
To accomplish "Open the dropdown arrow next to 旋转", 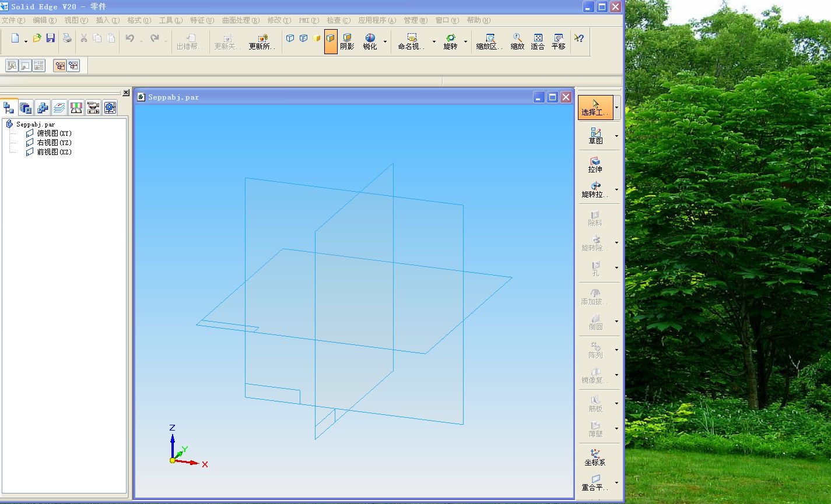I will (x=465, y=42).
